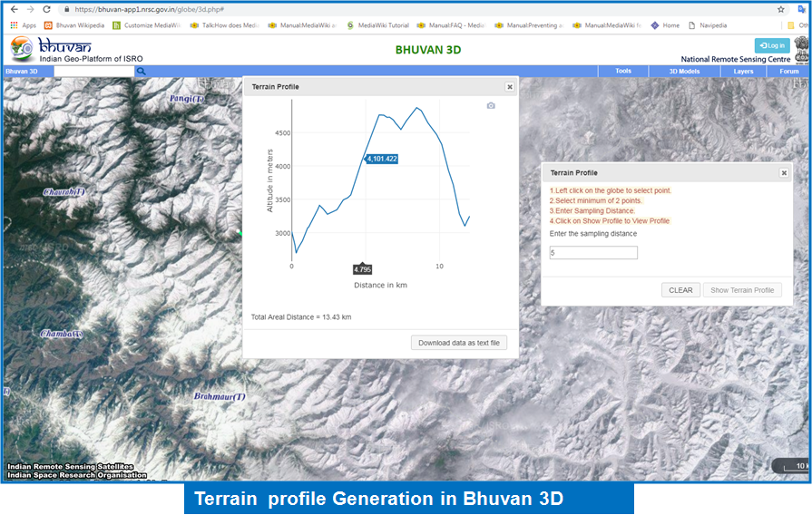Click 'Left click on the globe' instruction
This screenshot has height=515, width=812.
coord(611,190)
